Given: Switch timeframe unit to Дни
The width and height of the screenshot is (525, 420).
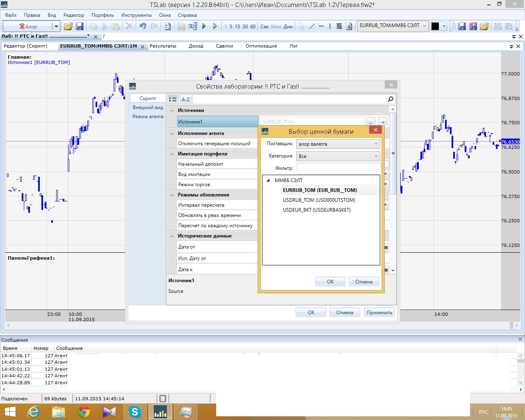Looking at the screenshot, I should click(288, 26).
